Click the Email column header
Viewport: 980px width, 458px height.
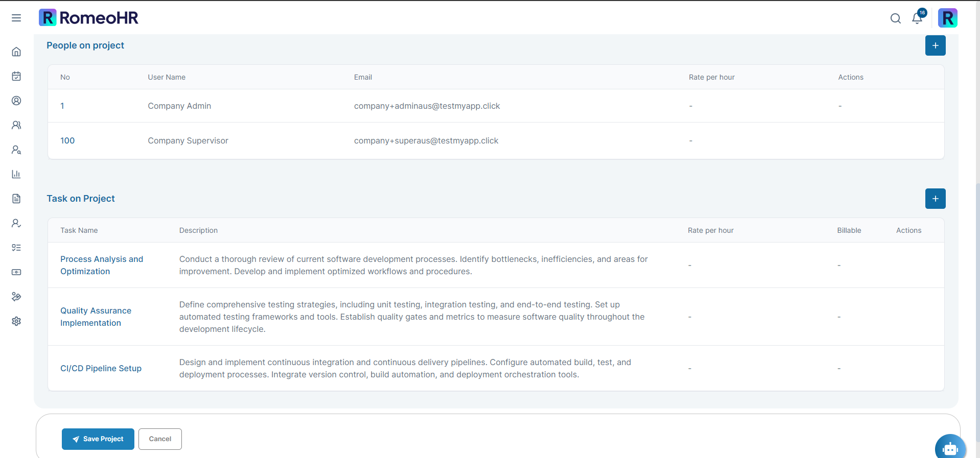pyautogui.click(x=363, y=77)
